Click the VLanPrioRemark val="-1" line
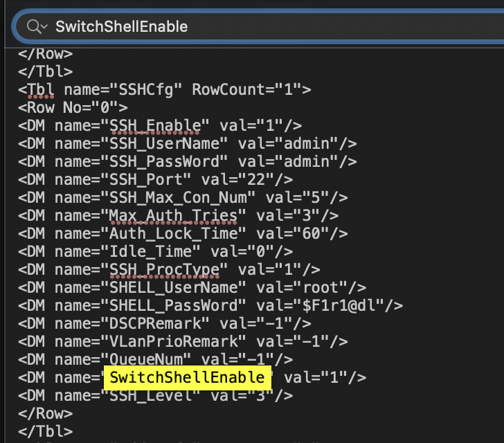Image resolution: width=504 pixels, height=443 pixels. 183,341
